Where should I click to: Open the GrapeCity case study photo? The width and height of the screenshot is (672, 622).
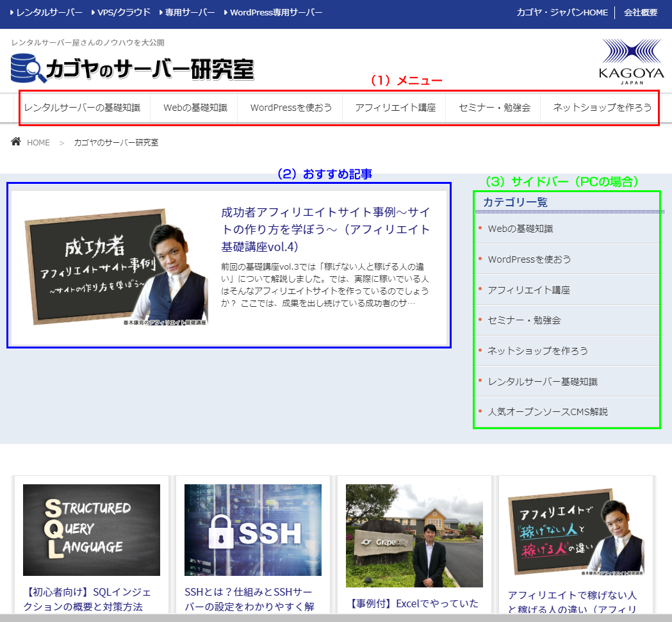(414, 536)
